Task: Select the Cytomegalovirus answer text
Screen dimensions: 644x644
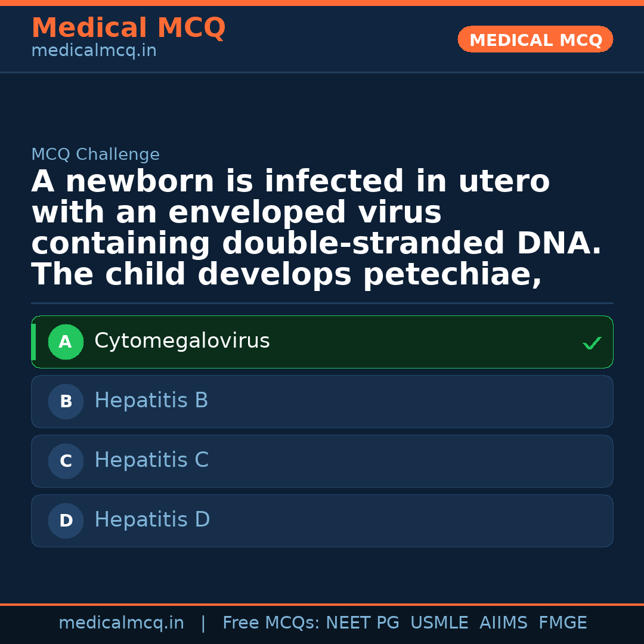Action: click(182, 341)
